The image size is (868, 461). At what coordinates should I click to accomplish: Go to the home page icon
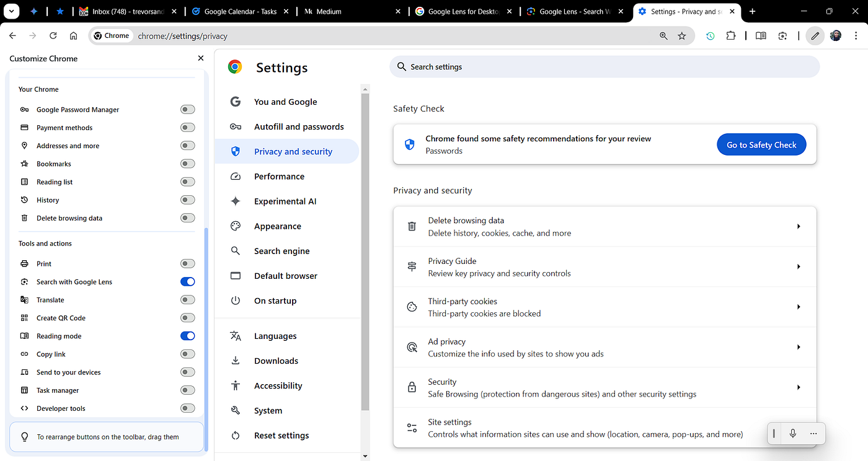pos(73,36)
